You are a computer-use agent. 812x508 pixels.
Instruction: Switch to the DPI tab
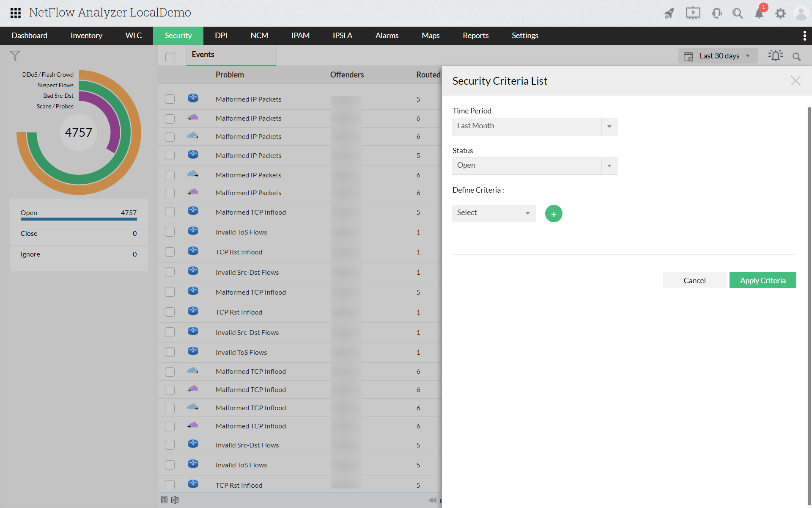pos(221,36)
